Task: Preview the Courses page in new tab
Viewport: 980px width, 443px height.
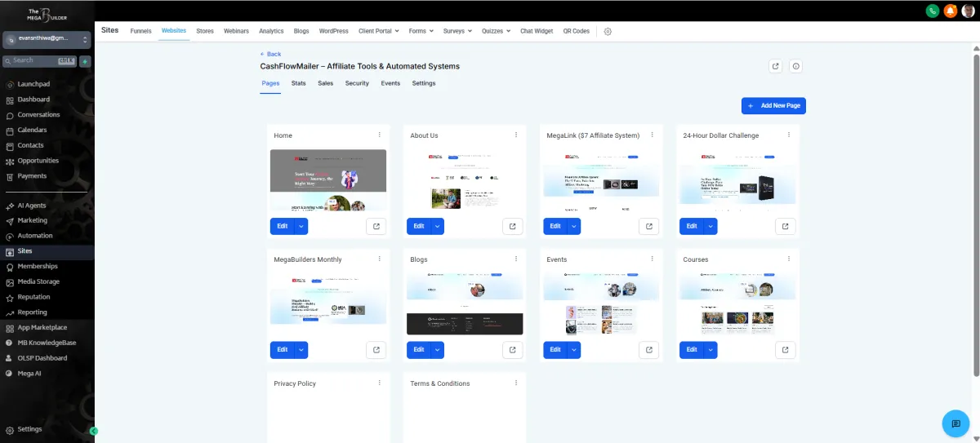Action: 785,350
